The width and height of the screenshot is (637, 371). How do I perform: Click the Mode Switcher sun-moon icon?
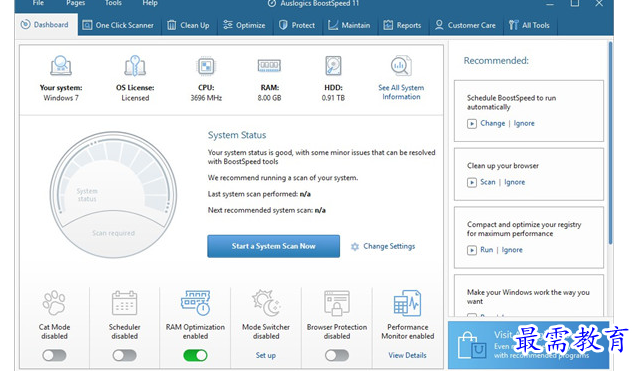[x=266, y=303]
